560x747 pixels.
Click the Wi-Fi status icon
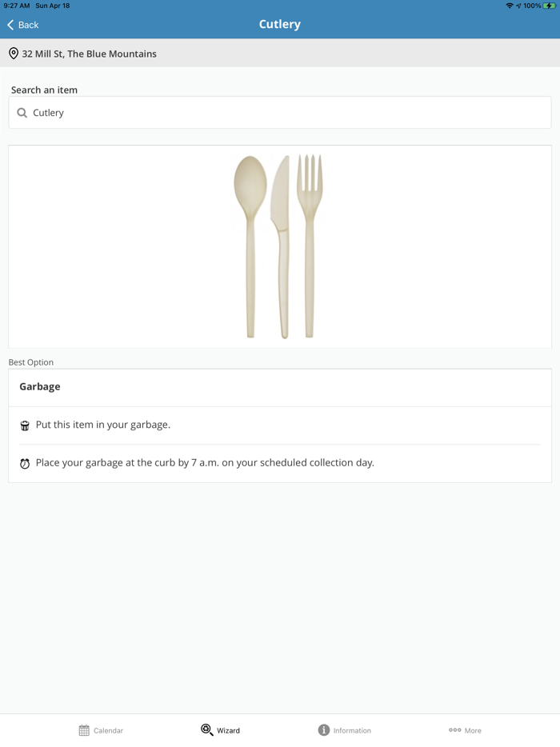(509, 6)
